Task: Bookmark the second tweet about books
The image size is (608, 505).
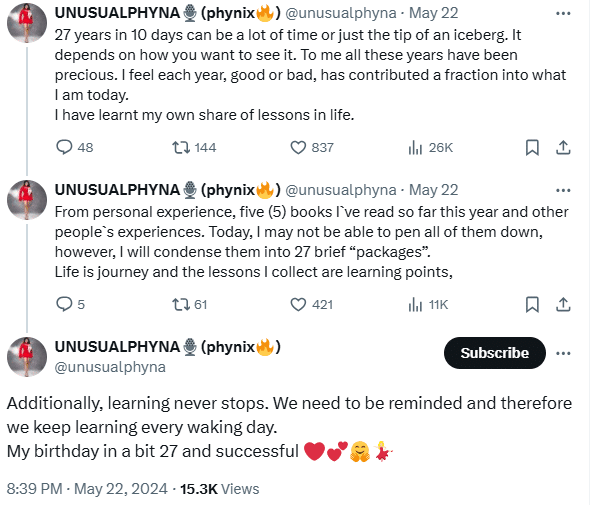Action: (533, 304)
